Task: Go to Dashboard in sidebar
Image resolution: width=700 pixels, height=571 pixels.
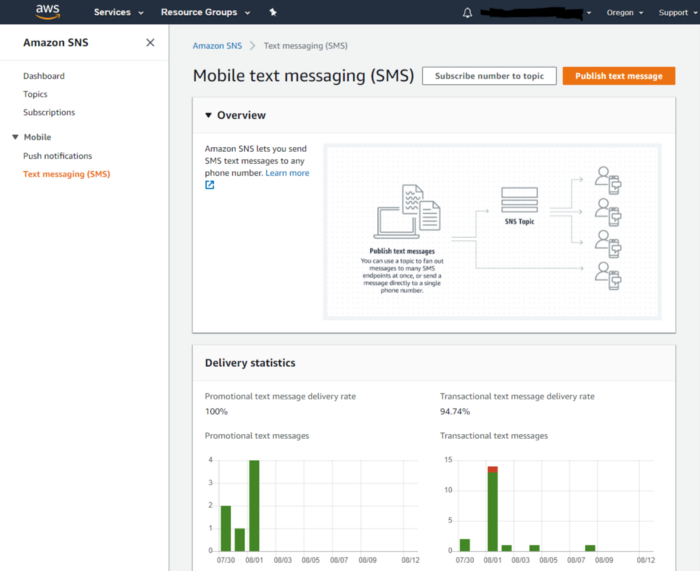Action: [44, 76]
